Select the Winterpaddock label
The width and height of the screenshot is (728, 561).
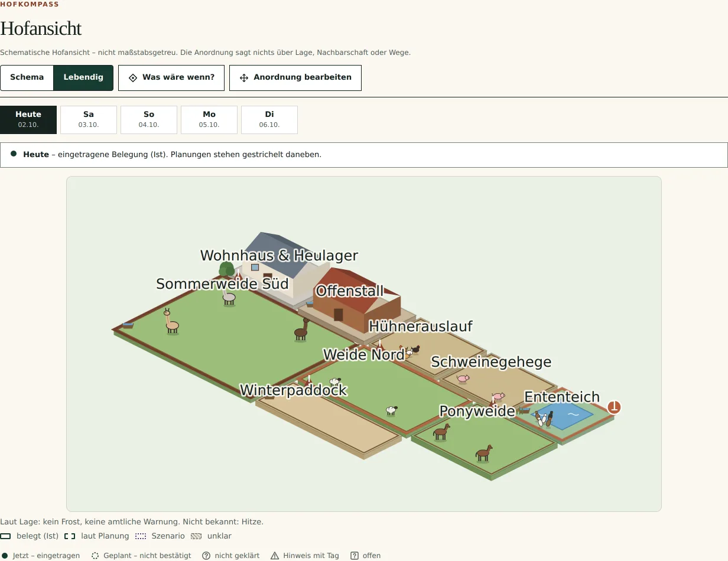[293, 390]
